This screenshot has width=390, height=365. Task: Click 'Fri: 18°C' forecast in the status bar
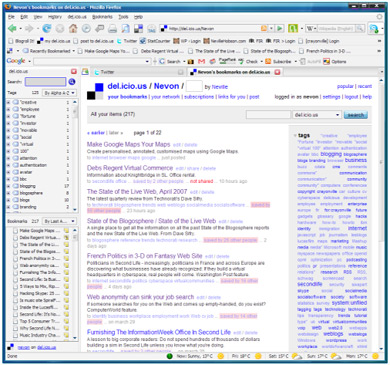(241, 356)
